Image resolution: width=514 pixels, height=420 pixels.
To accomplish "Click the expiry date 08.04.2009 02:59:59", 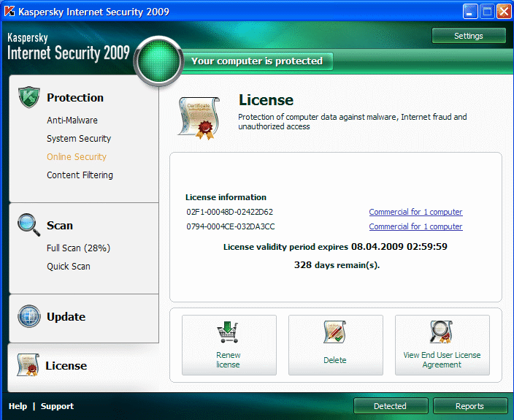I will tap(399, 247).
